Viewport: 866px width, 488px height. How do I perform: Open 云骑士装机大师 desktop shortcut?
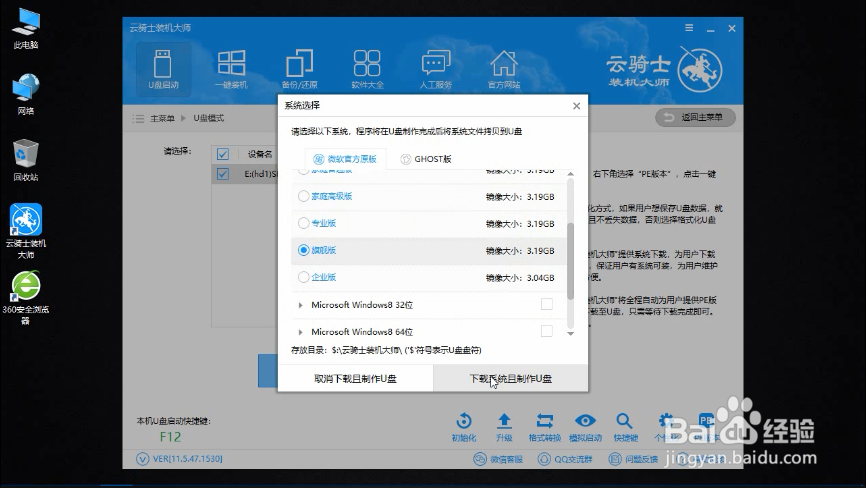pos(26,231)
